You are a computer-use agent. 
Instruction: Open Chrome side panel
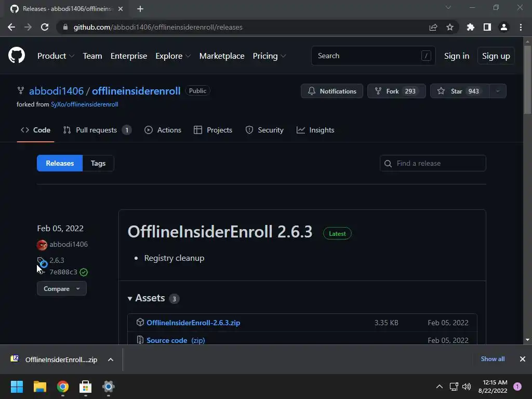(x=487, y=27)
